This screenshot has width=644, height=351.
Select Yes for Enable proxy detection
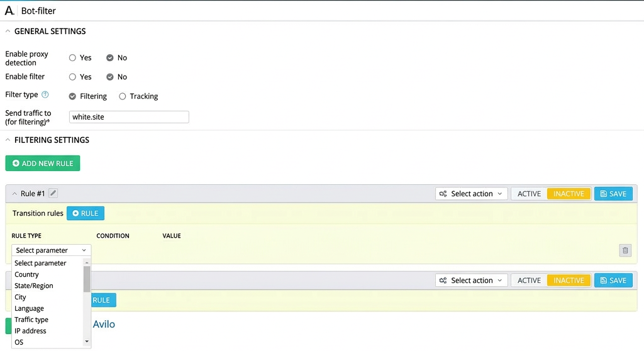tap(73, 58)
